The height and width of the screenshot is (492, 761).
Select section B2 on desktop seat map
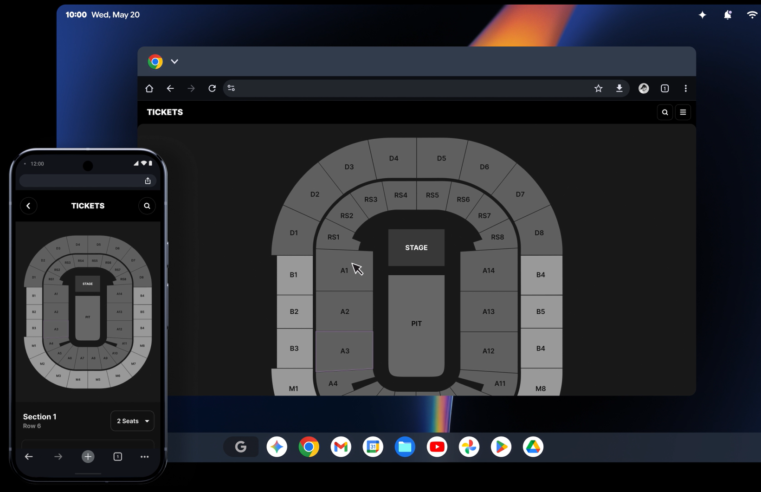[x=294, y=312]
